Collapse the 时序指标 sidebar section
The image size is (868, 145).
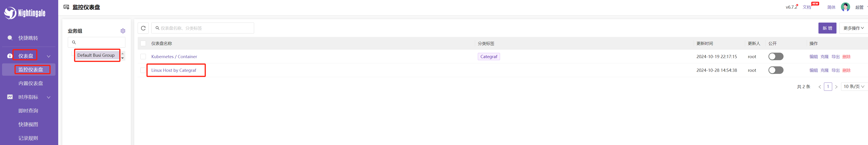click(x=49, y=97)
